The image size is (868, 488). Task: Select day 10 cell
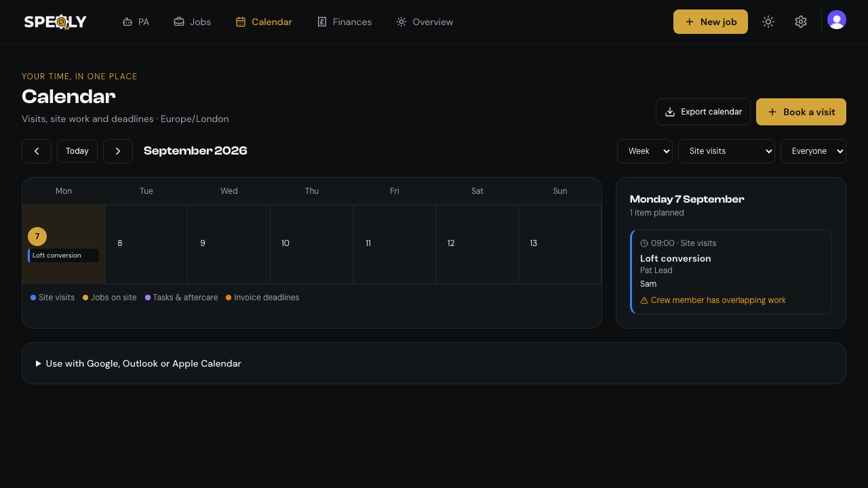tap(312, 244)
